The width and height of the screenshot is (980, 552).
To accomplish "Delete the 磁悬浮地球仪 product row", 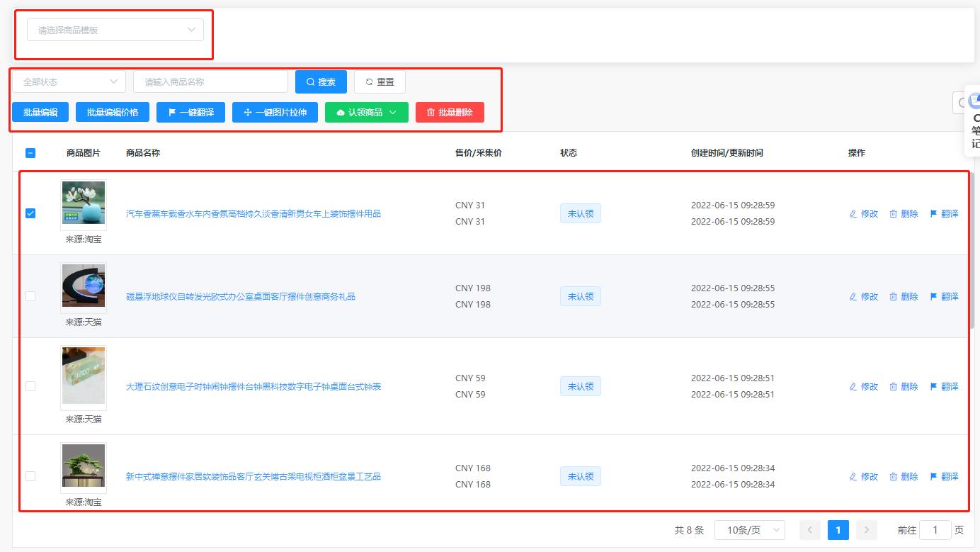I will pyautogui.click(x=904, y=297).
